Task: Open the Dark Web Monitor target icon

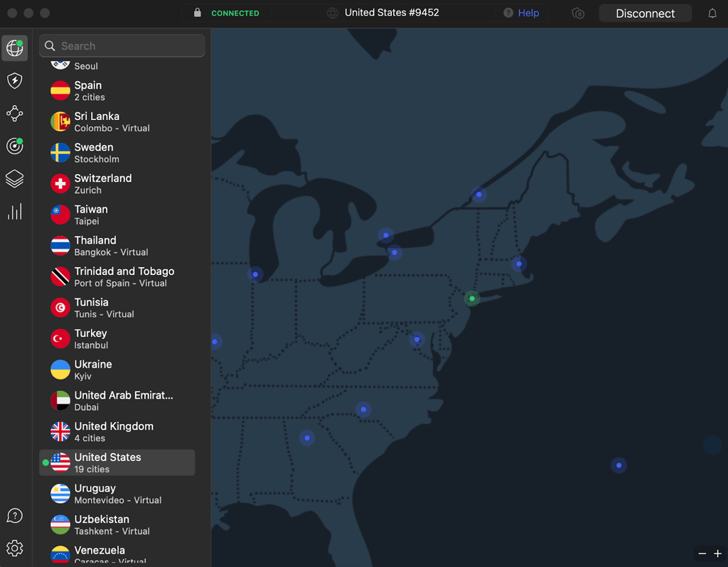Action: [x=14, y=146]
